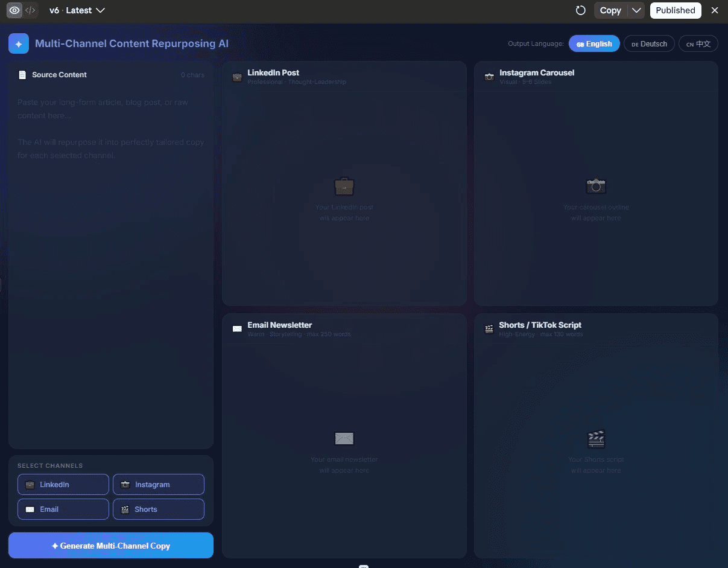Click 'Visual 5-6 Slides' subtitle
Image resolution: width=728 pixels, height=568 pixels.
[525, 81]
